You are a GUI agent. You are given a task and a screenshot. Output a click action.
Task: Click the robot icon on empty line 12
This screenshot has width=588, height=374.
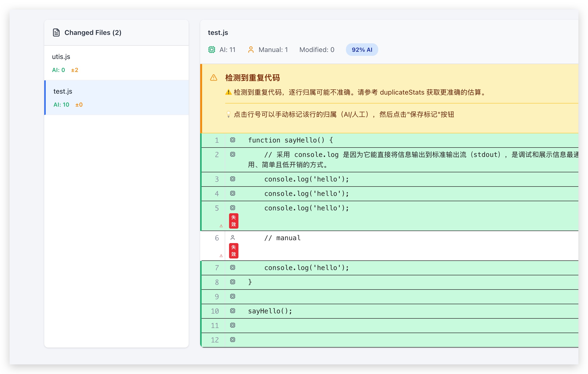tap(232, 340)
